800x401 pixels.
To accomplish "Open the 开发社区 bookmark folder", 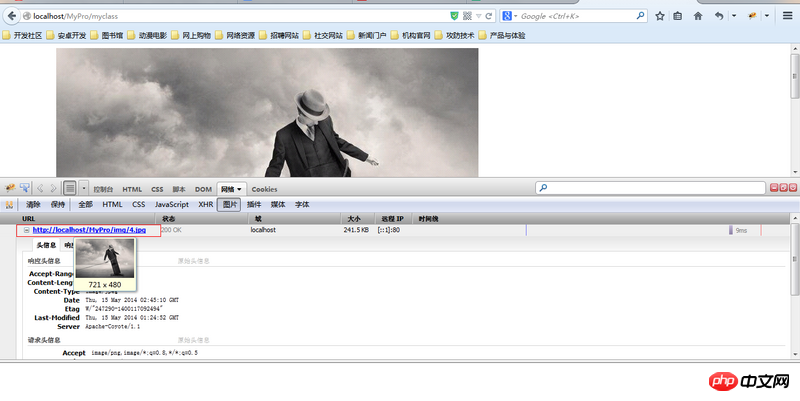I will 22,35.
